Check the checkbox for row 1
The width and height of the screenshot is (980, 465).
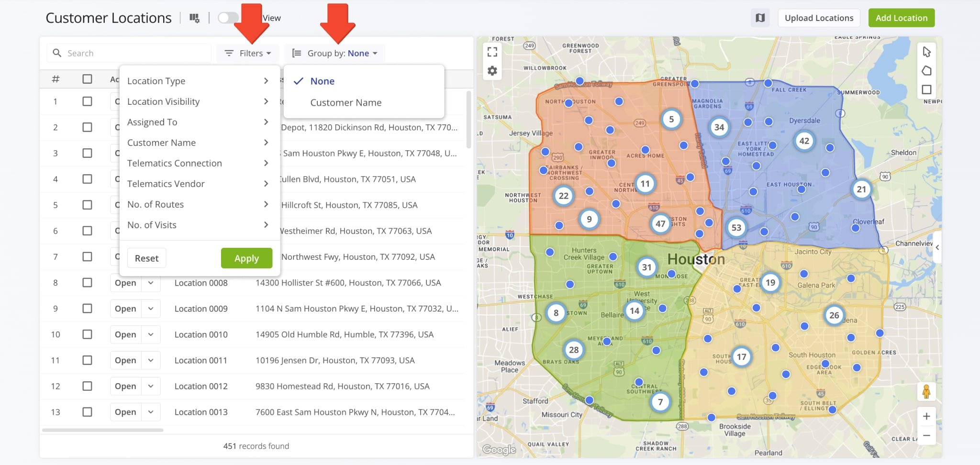[x=87, y=101]
